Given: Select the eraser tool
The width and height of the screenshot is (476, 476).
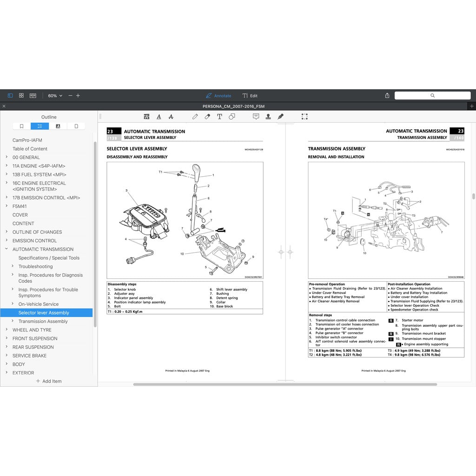Looking at the screenshot, I should 207,117.
